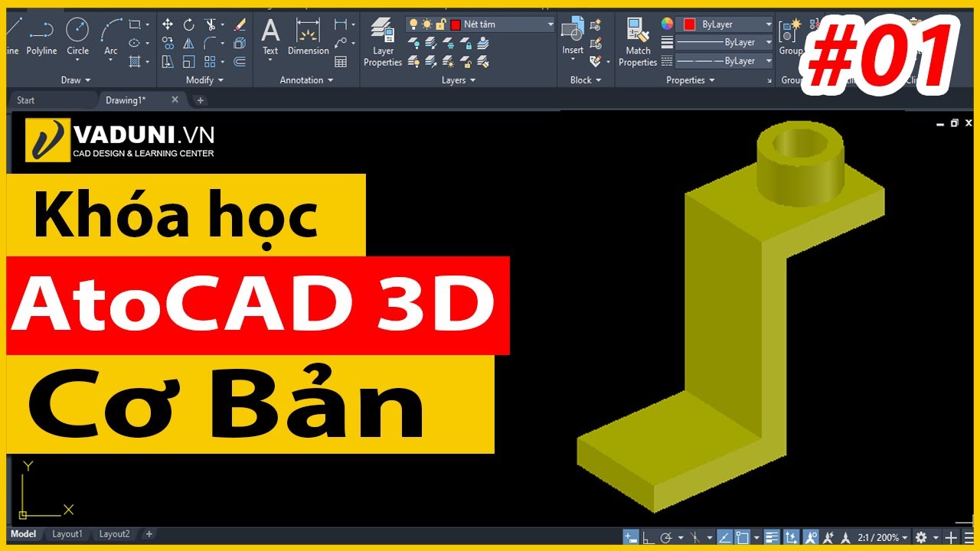Screen dimensions: 980x551
Task: Activate the Move tool in Modify
Action: 168,24
